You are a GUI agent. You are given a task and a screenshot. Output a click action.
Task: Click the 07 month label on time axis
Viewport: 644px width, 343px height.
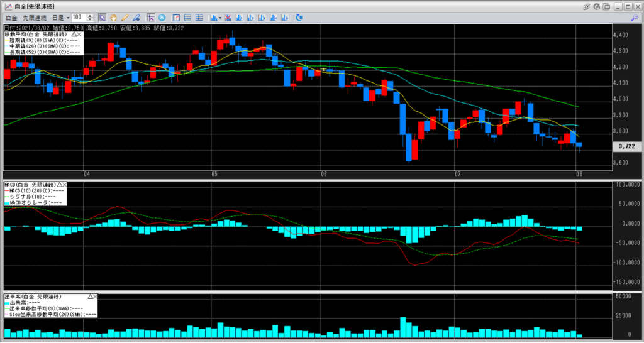point(458,175)
